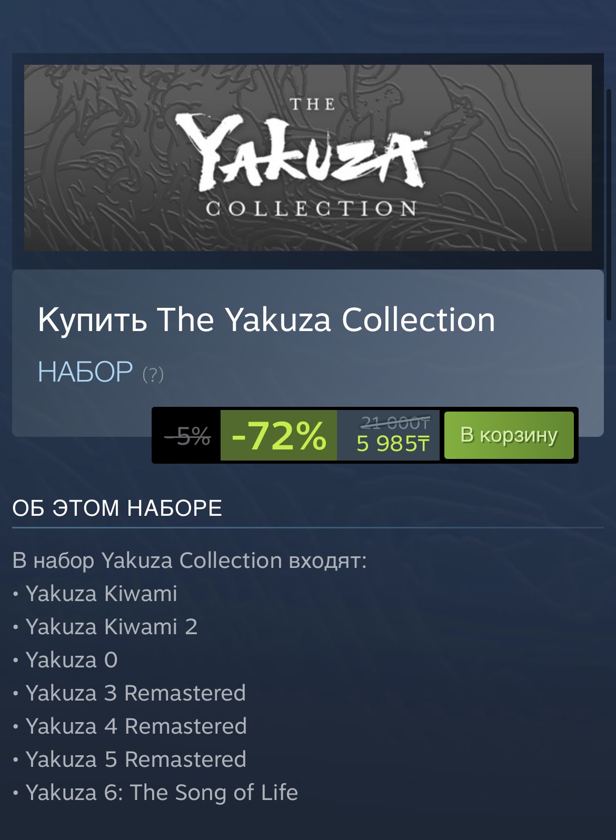Select the Yakuza Kiwami list entry

click(x=101, y=594)
